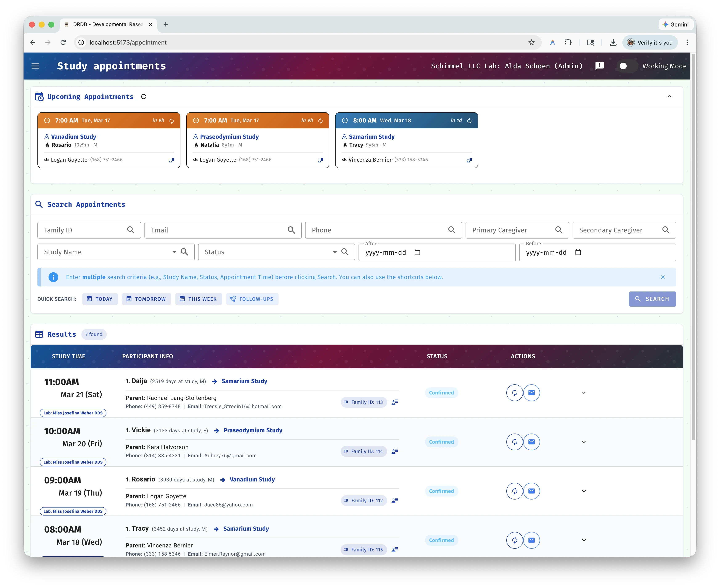This screenshot has width=720, height=588.
Task: Quick search appointments for Today
Action: pos(100,299)
